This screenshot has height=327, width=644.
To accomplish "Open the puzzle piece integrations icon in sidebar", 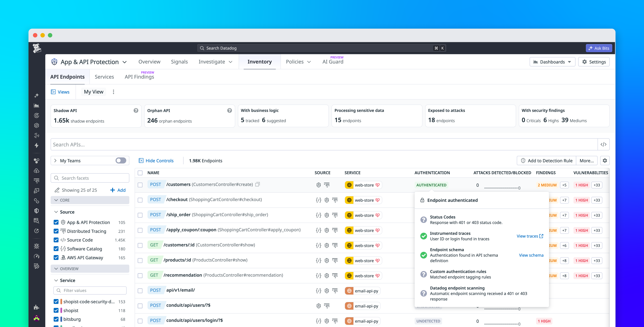I will (36, 307).
